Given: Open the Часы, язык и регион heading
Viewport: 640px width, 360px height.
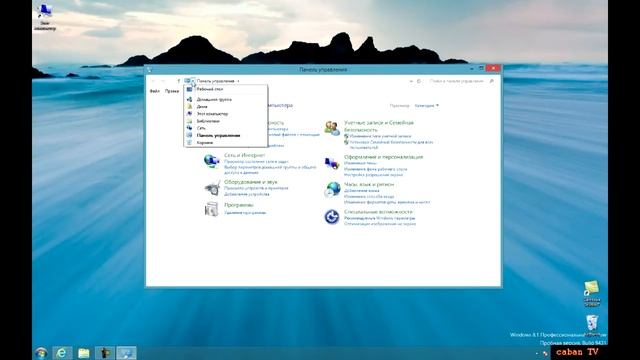Looking at the screenshot, I should point(369,184).
